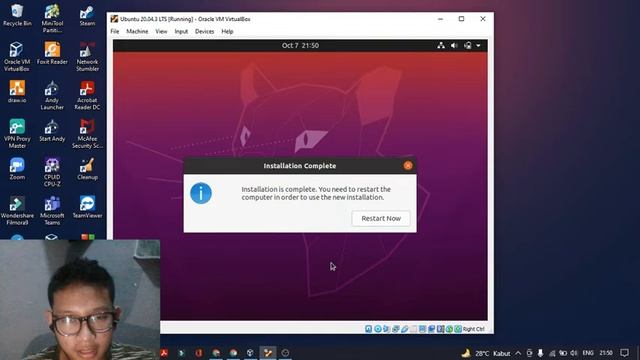Close the Installation Complete dialog
The image size is (640, 360).
(408, 165)
